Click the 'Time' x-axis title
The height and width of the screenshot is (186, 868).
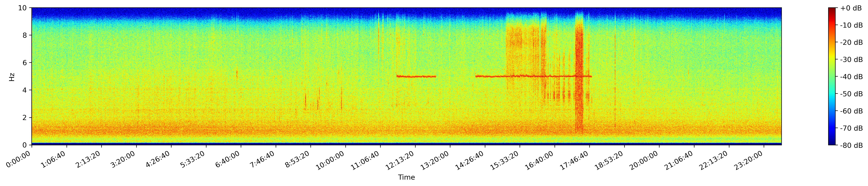[x=406, y=178]
